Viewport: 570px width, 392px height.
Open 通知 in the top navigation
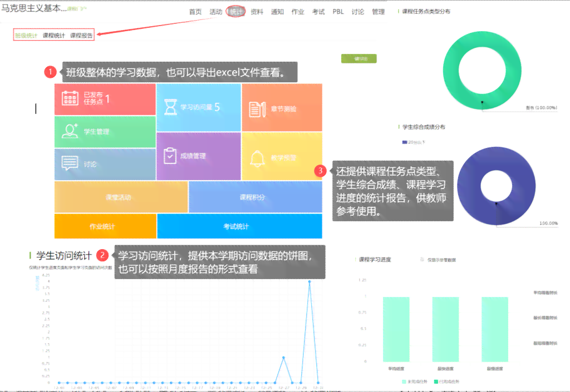click(x=277, y=12)
